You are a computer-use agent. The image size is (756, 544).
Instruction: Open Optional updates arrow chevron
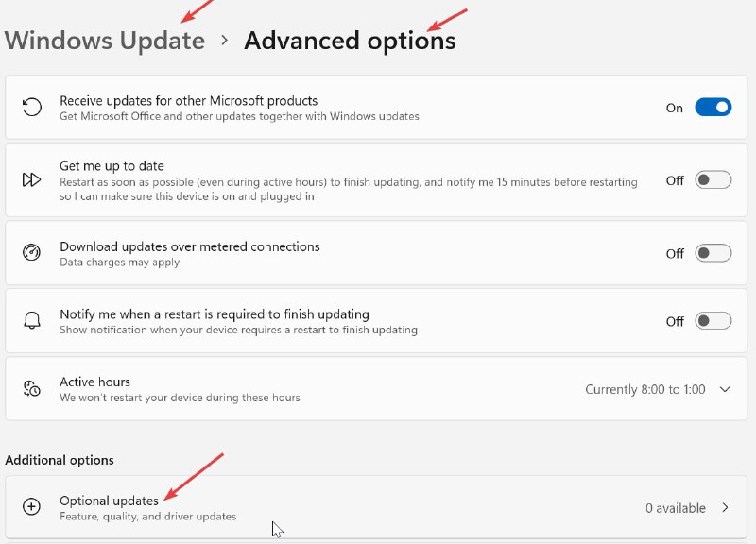725,508
